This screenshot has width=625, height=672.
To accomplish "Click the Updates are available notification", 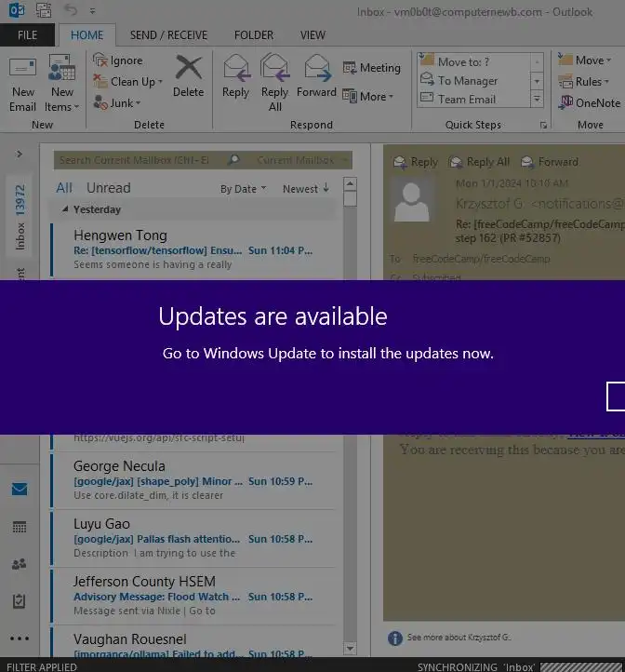I will pyautogui.click(x=312, y=357).
